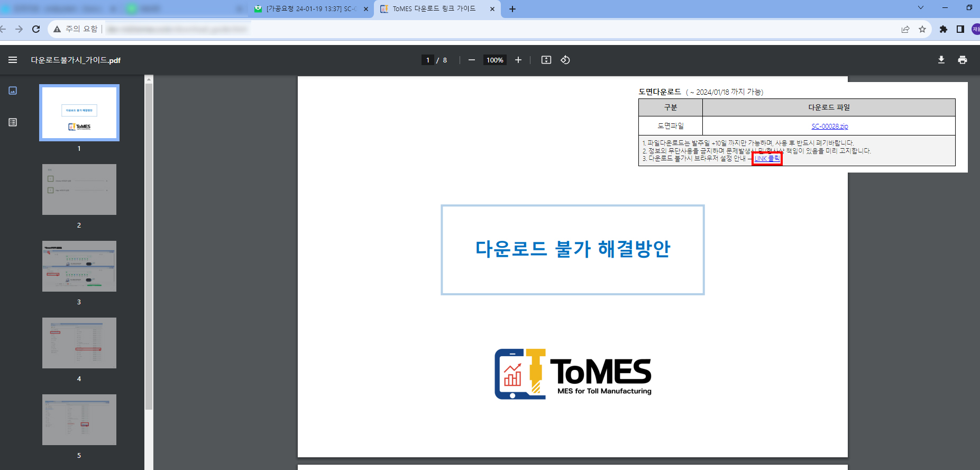
Task: Edit the 100% zoom level field
Action: click(494, 60)
